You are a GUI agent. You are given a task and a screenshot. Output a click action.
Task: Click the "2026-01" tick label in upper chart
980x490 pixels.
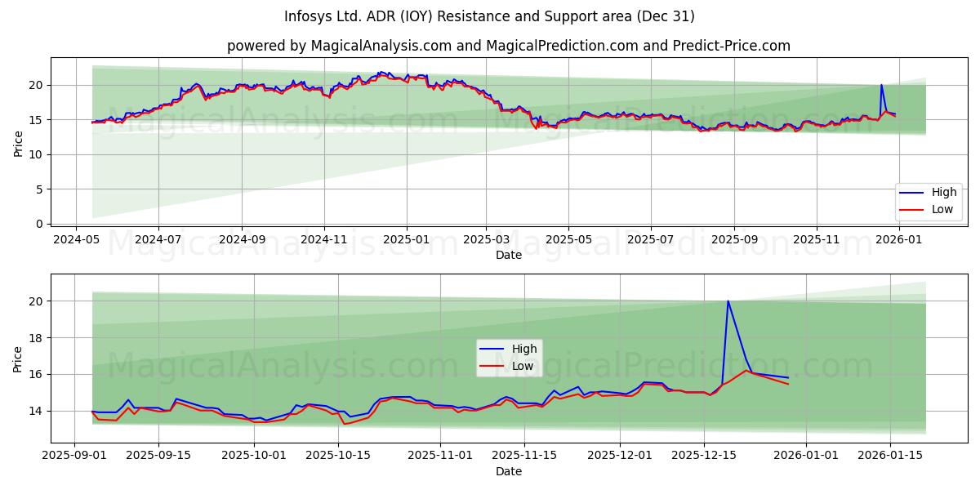click(x=898, y=239)
